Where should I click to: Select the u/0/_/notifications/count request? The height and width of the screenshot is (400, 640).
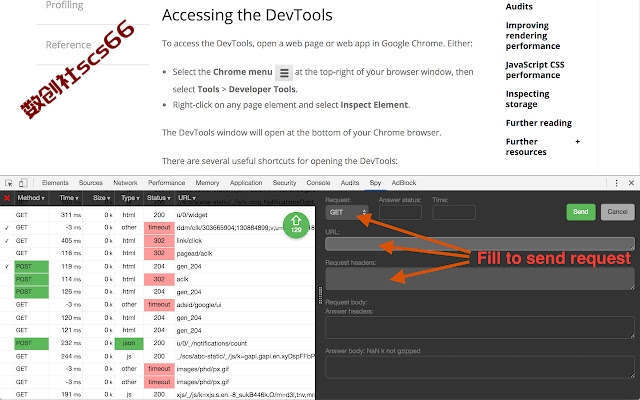point(158,343)
